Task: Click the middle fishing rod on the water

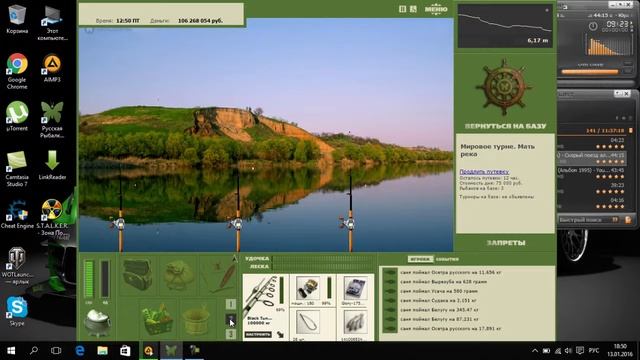Action: 238,212
